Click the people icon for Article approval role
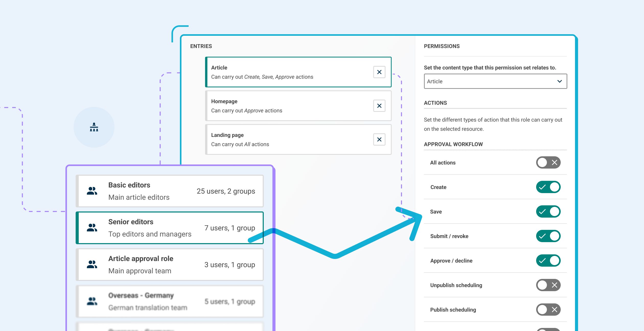644x331 pixels. [93, 264]
